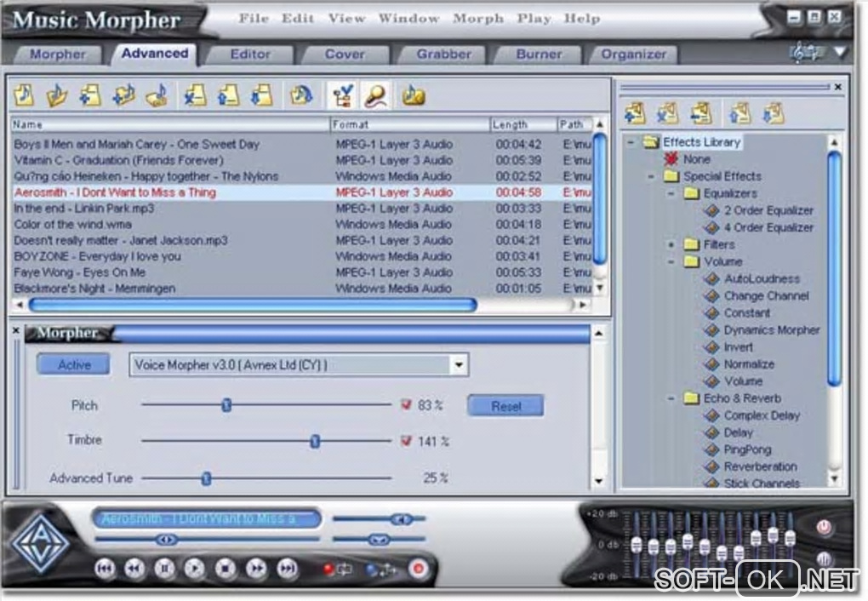Switch to the Organizer tab
The image size is (868, 601).
pyautogui.click(x=634, y=54)
